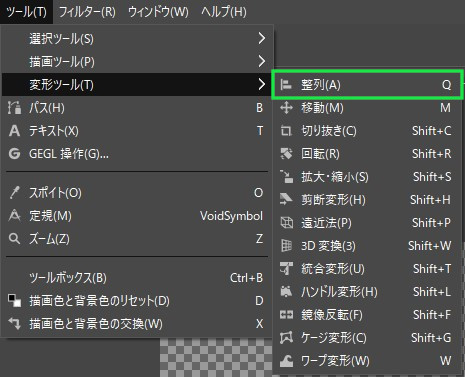Image resolution: width=465 pixels, height=377 pixels.
Task: Click the Color Picker icon next to スポイト(O)
Action: pyautogui.click(x=14, y=193)
